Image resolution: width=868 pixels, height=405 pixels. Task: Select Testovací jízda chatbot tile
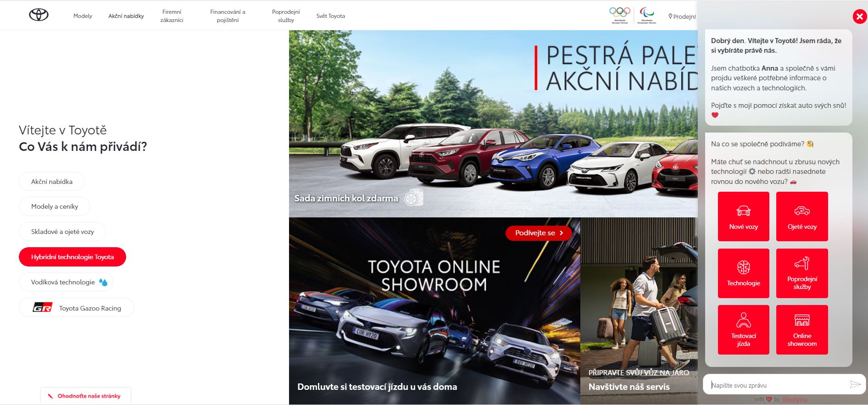pos(743,330)
